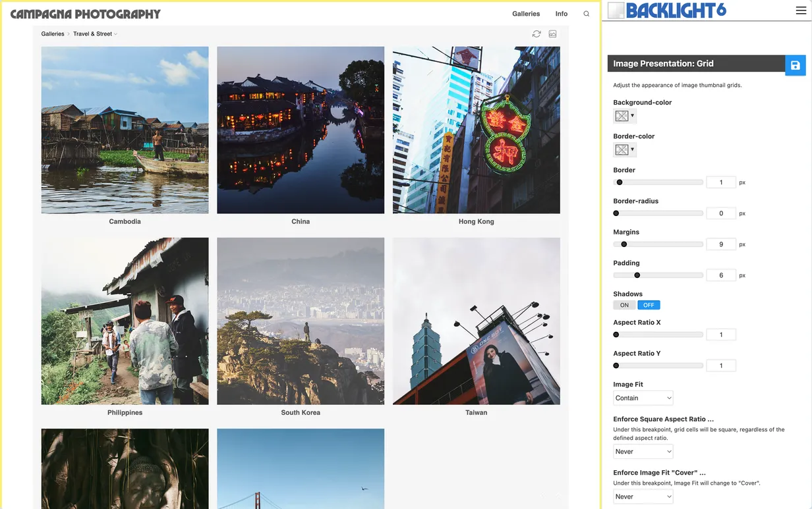Click the Taiwan tower billboard thumbnail

pos(477,321)
